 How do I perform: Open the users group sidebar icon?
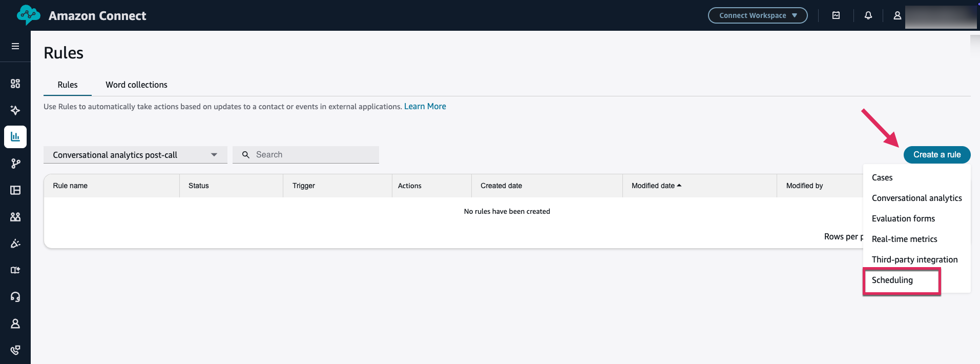[15, 217]
